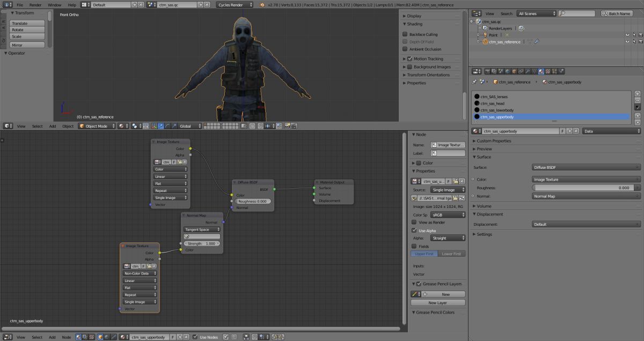Enable View as Render checkbox
The image size is (644, 341).
pos(414,222)
